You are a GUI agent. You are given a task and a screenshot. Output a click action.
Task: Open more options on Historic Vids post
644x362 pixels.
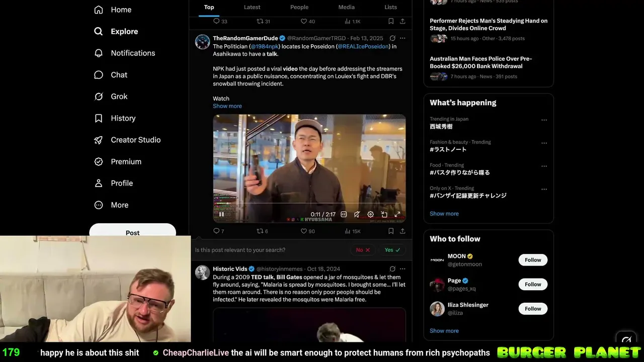click(403, 269)
